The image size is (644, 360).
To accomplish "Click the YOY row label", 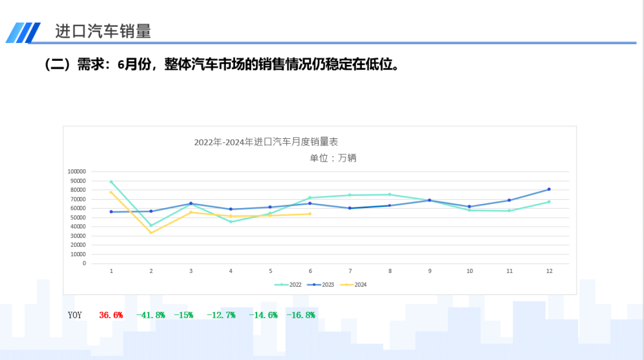I will (x=75, y=315).
